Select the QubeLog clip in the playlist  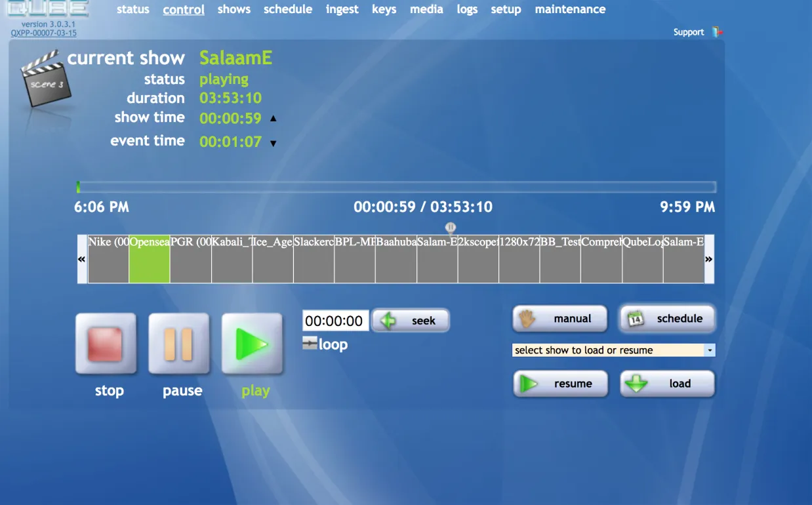[x=643, y=259]
